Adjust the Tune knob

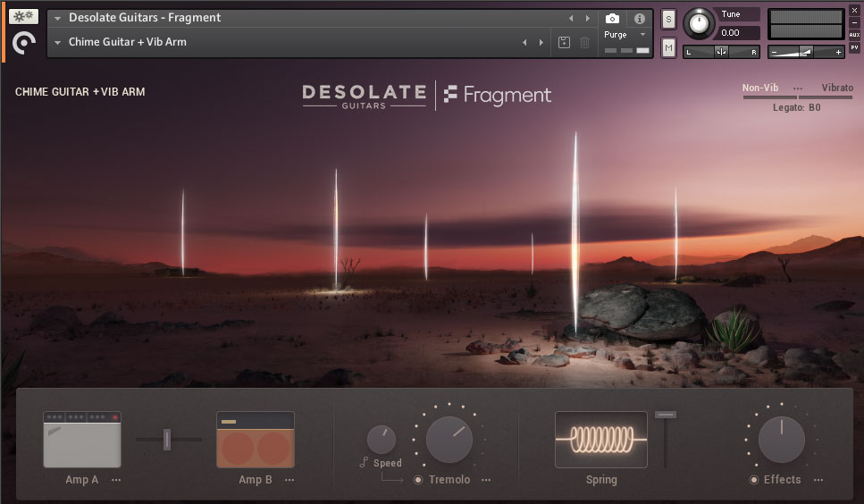699,24
